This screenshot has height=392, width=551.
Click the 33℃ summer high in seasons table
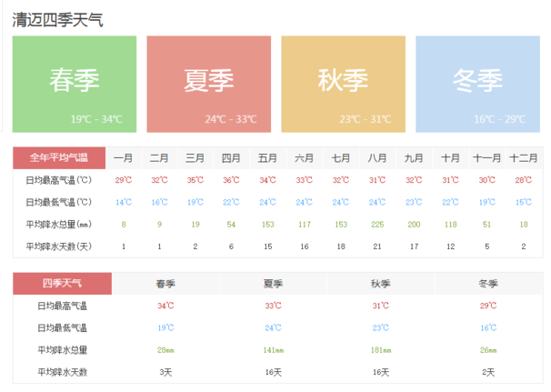[x=273, y=306]
